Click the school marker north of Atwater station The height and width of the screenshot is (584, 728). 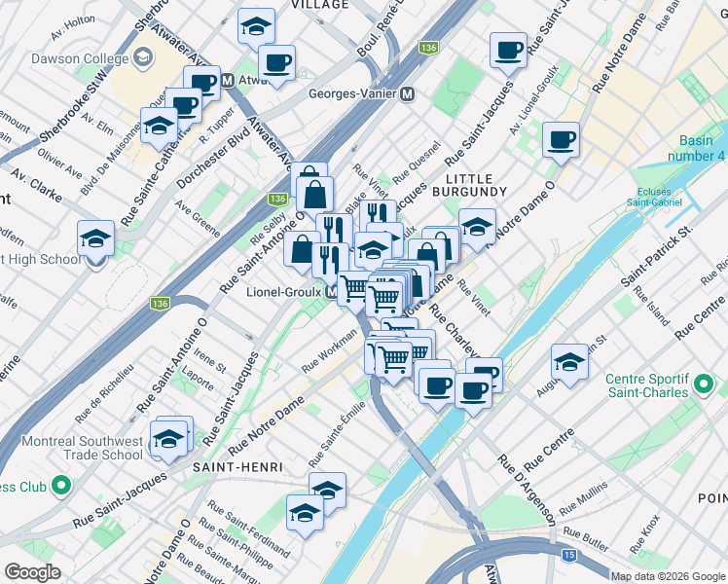pyautogui.click(x=256, y=26)
